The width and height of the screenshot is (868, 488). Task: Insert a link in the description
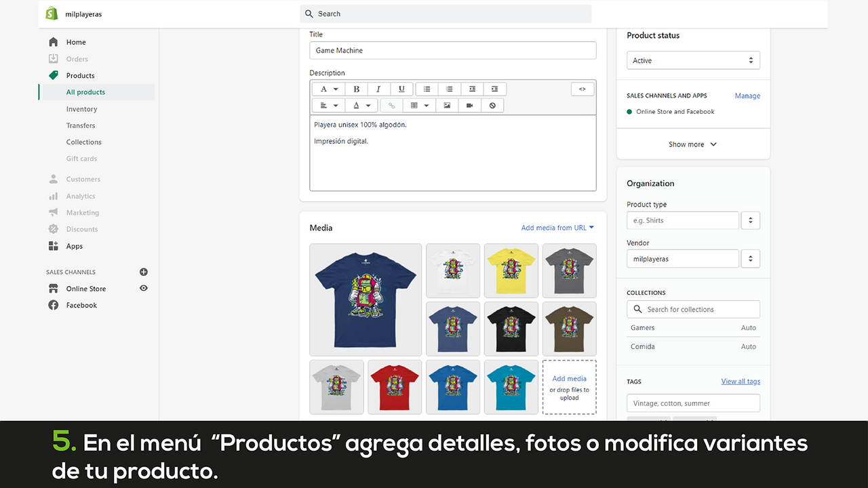click(391, 105)
